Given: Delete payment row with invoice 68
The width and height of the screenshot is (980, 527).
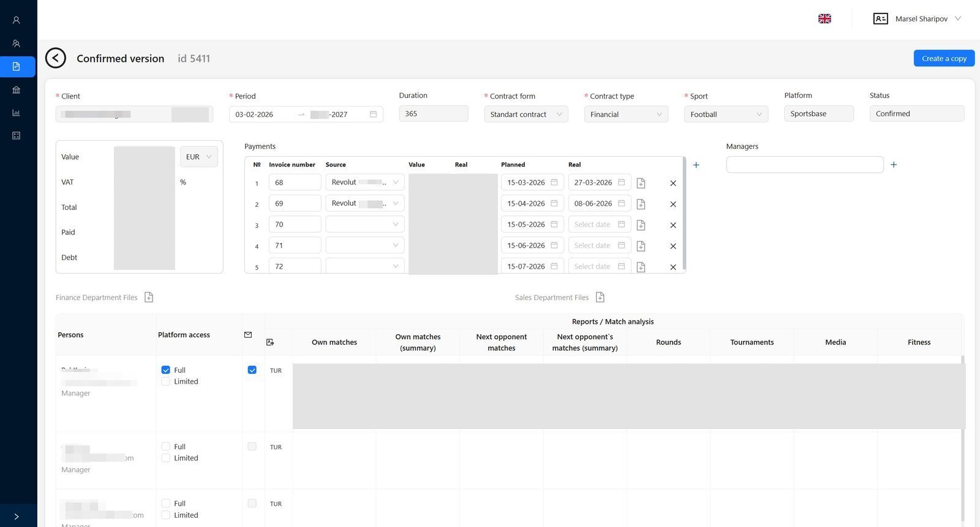Looking at the screenshot, I should tap(673, 183).
